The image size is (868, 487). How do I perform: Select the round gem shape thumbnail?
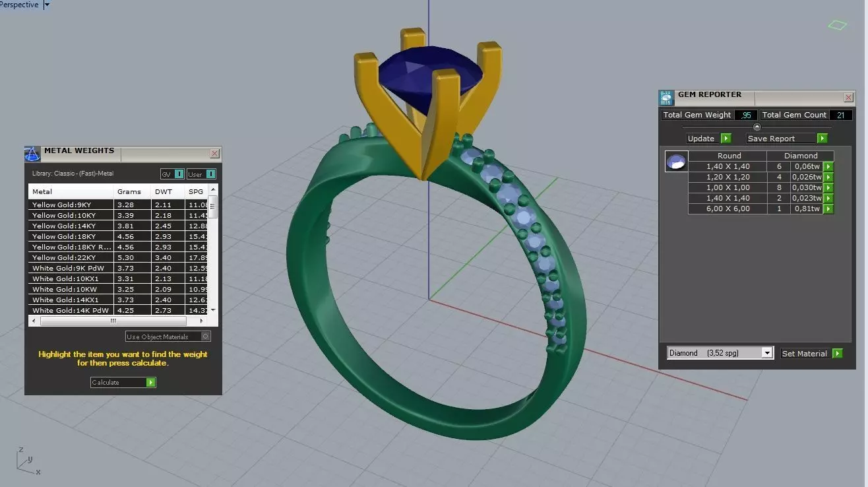[x=677, y=161]
